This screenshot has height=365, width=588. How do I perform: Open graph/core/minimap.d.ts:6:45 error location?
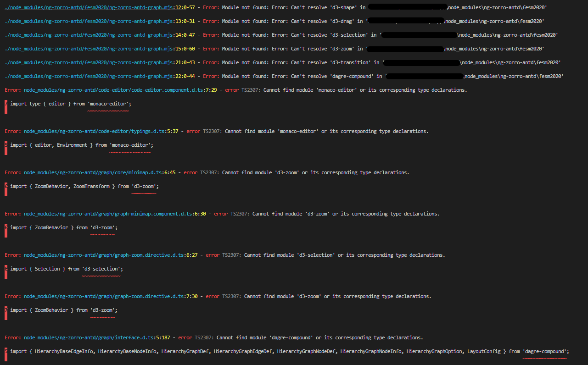[x=100, y=172]
